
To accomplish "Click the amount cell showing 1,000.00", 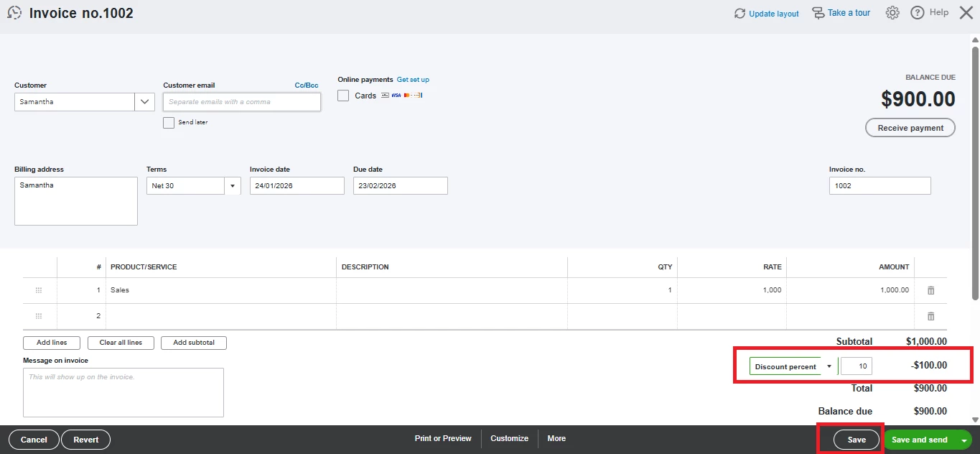I will tap(851, 290).
